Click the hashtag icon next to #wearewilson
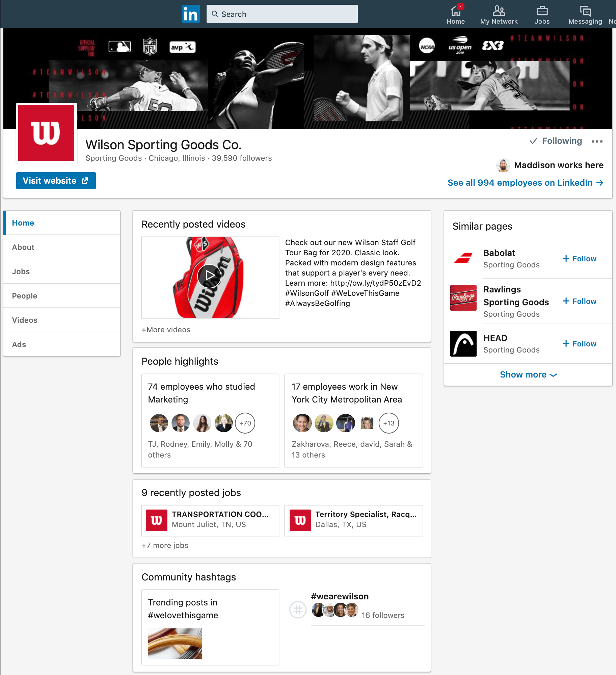This screenshot has width=616, height=675. 297,610
